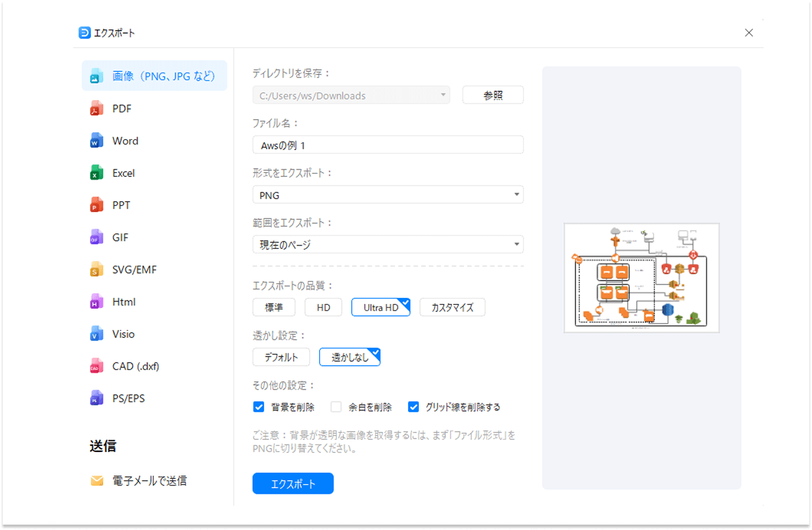Disable the 背景を削除 checkbox
812x530 pixels.
(258, 406)
